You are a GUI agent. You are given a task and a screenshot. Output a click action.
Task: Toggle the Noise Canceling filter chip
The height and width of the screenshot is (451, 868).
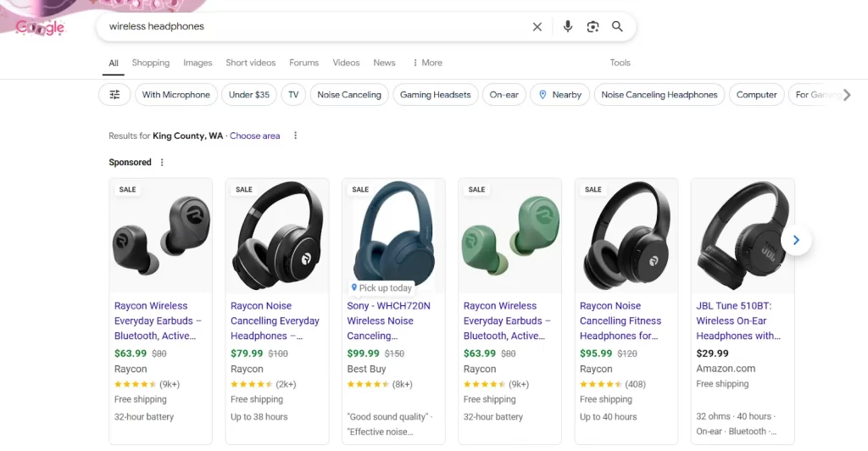point(349,95)
